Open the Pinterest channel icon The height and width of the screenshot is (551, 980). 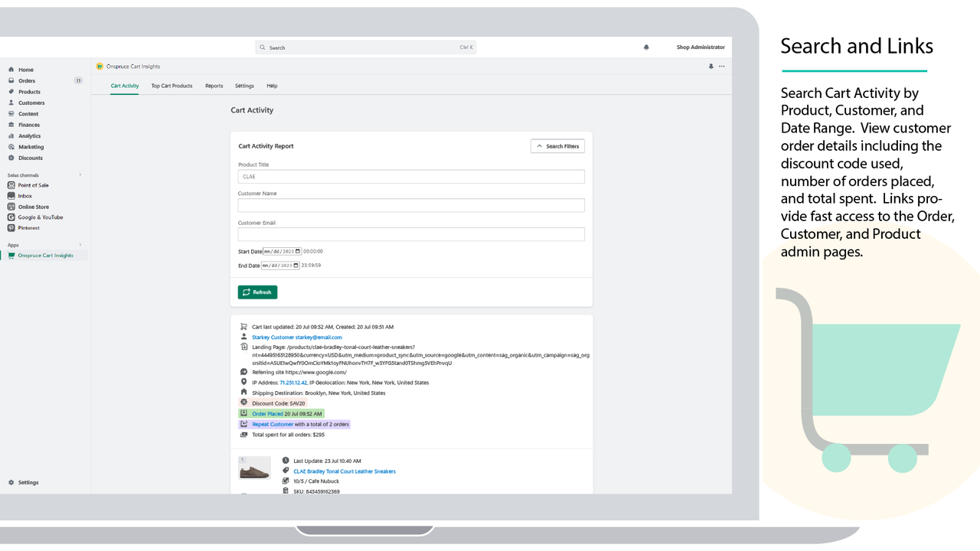(11, 228)
